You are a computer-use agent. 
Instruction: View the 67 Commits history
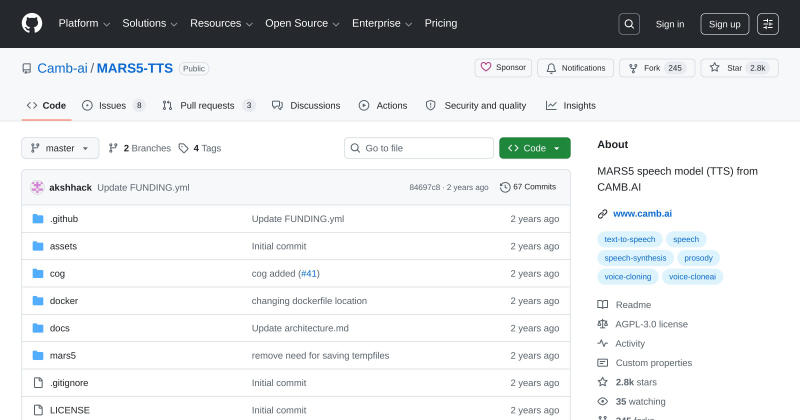[x=528, y=187]
